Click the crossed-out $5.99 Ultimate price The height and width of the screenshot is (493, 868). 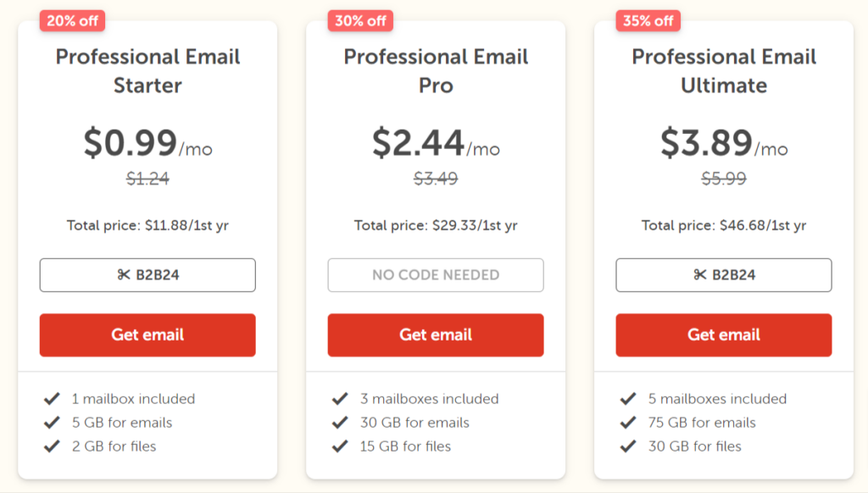point(723,178)
